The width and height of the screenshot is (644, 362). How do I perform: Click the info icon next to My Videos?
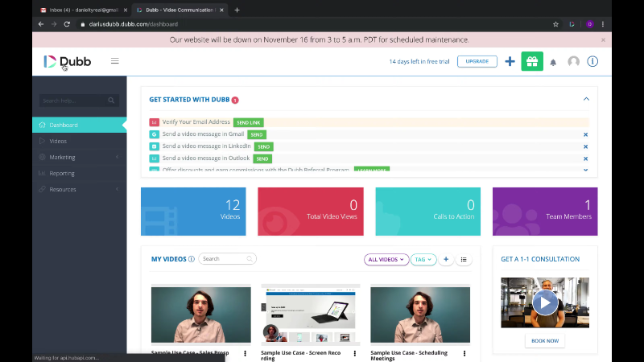[x=192, y=259]
